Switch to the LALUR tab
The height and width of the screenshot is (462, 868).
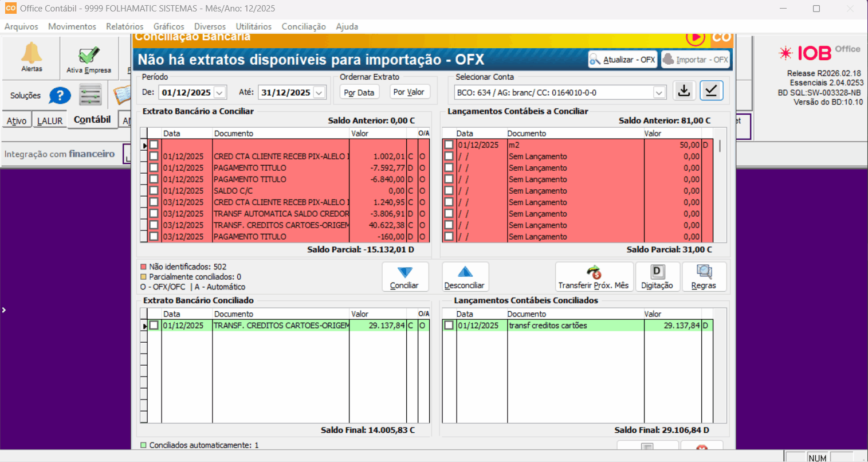pyautogui.click(x=50, y=121)
